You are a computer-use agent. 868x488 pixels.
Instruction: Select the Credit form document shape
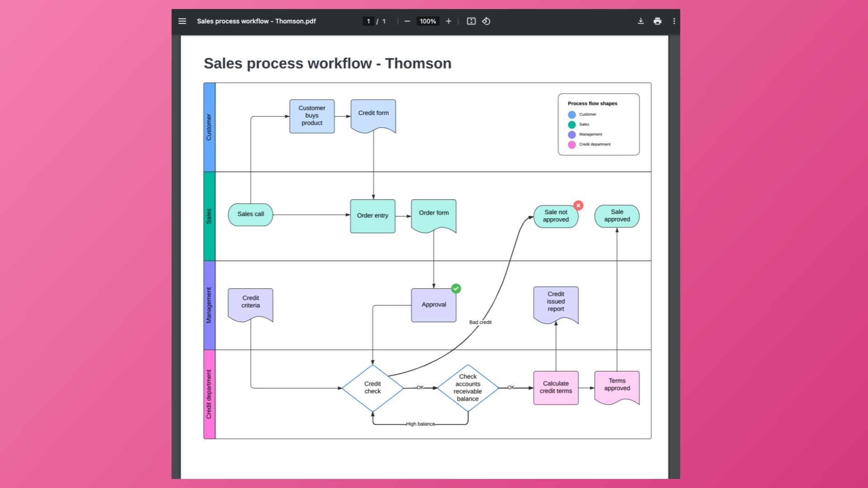[x=373, y=116]
